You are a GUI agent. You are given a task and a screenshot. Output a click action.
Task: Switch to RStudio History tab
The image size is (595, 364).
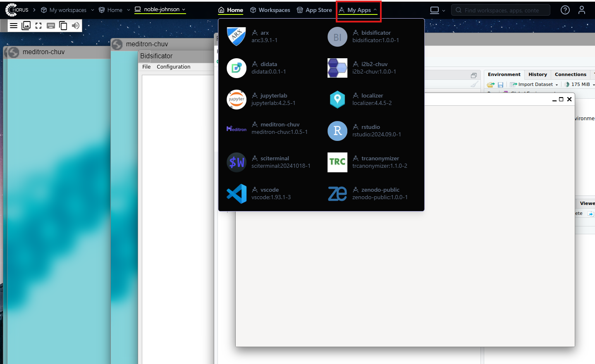[x=538, y=74]
